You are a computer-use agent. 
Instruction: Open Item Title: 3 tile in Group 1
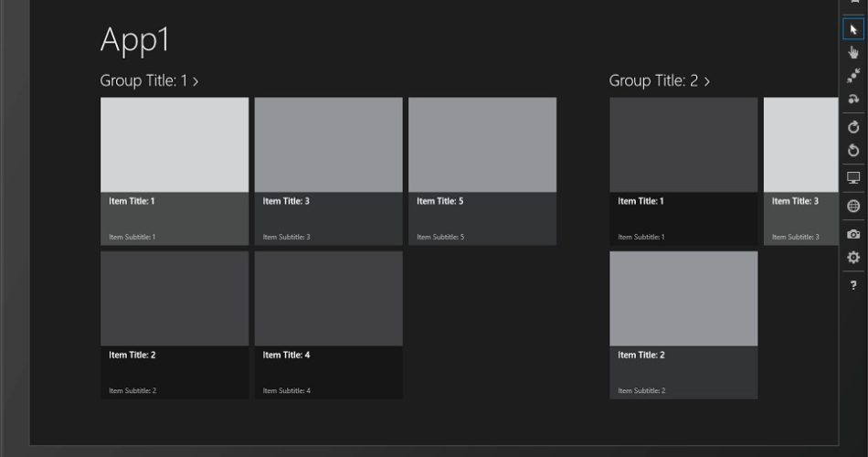click(328, 171)
